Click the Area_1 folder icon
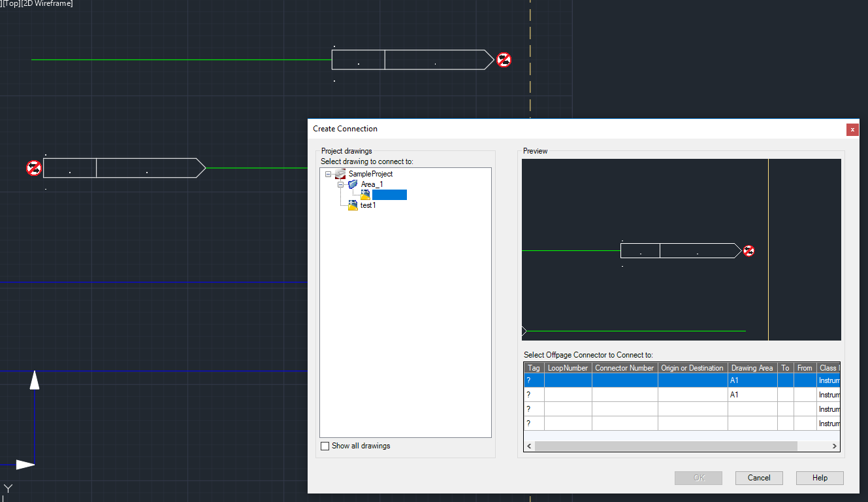 click(x=353, y=184)
